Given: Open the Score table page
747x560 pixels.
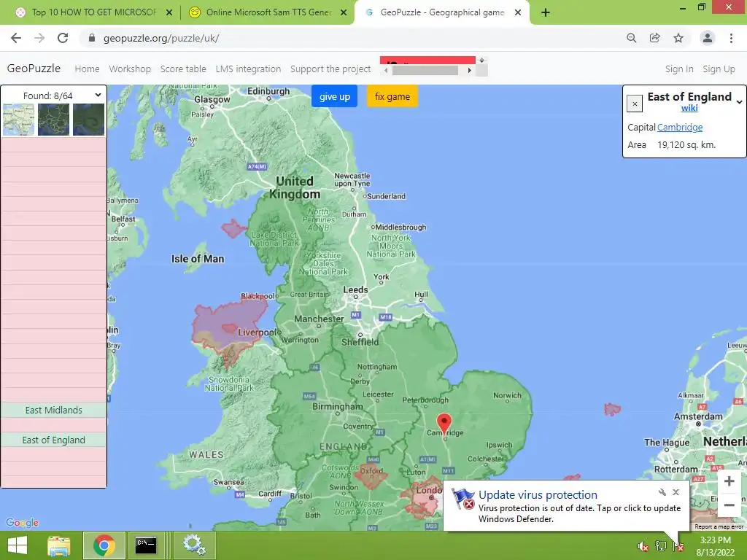Looking at the screenshot, I should click(x=183, y=69).
